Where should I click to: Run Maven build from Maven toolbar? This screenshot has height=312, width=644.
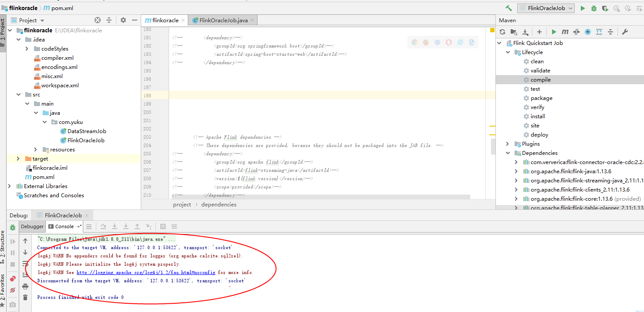coord(554,32)
